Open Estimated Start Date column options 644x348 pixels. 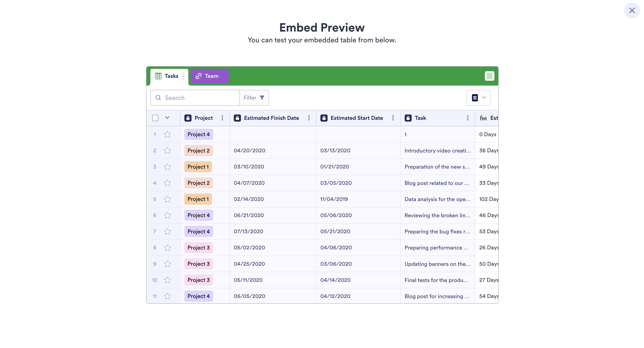(x=393, y=118)
